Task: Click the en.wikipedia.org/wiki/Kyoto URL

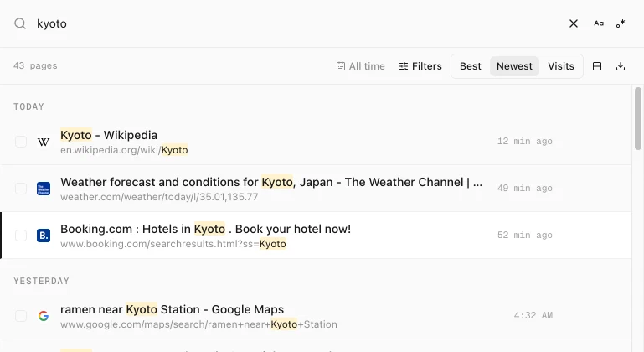Action: tap(124, 150)
